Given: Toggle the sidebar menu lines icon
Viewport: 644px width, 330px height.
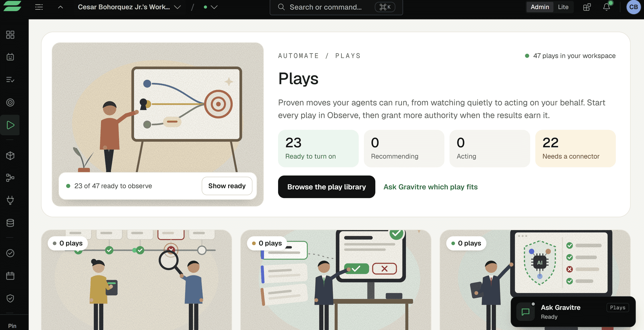Looking at the screenshot, I should coord(39,7).
